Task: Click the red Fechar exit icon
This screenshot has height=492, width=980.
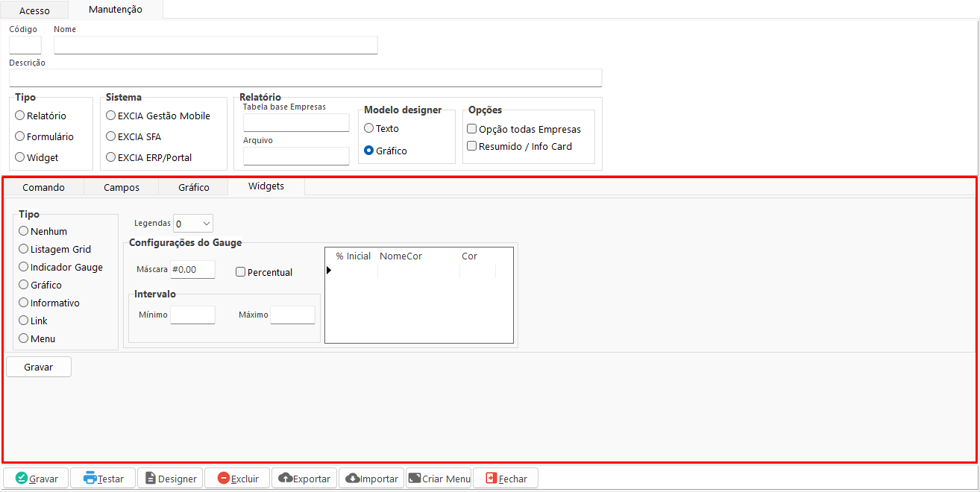Action: tap(491, 479)
